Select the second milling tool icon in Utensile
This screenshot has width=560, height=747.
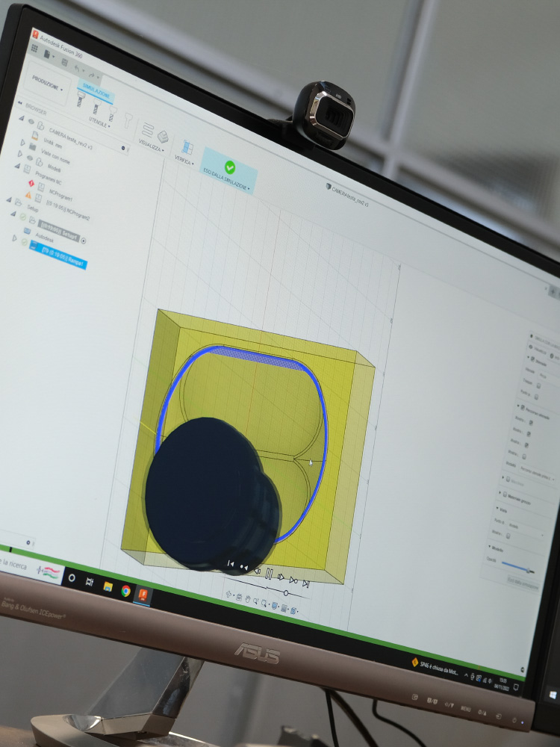coord(96,106)
